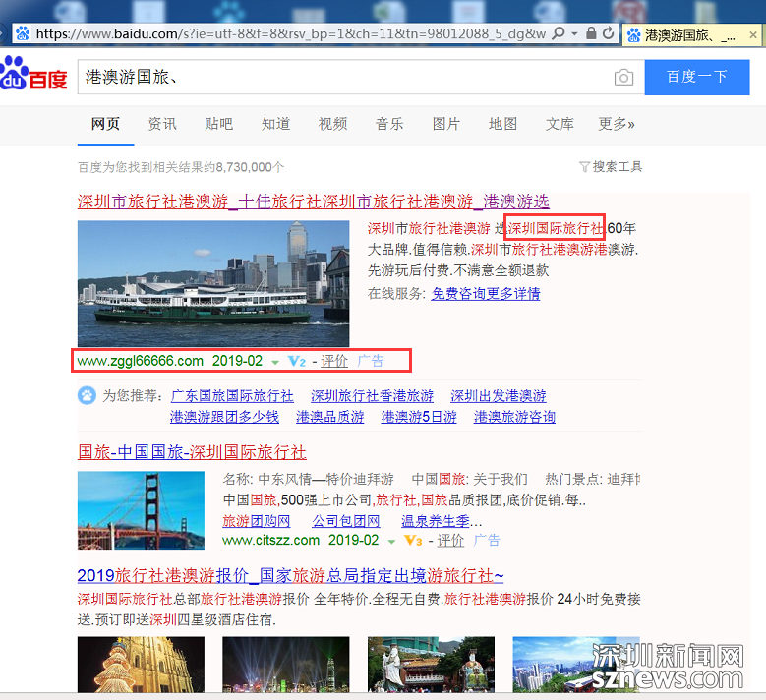Click the address bar refresh icon
This screenshot has height=700, width=766.
point(609,33)
